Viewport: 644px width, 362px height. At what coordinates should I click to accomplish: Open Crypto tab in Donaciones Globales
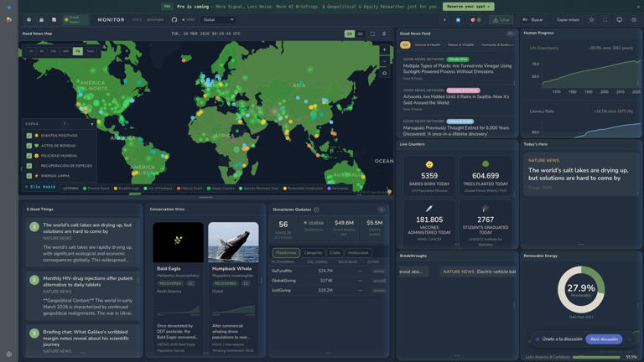coord(335,253)
